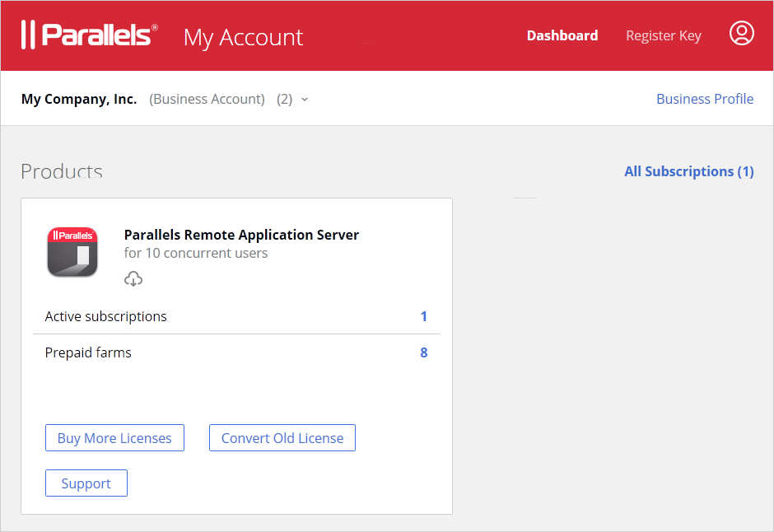Screen dimensions: 774x532
Task: Click the Active subscriptions count 1
Action: 423,316
